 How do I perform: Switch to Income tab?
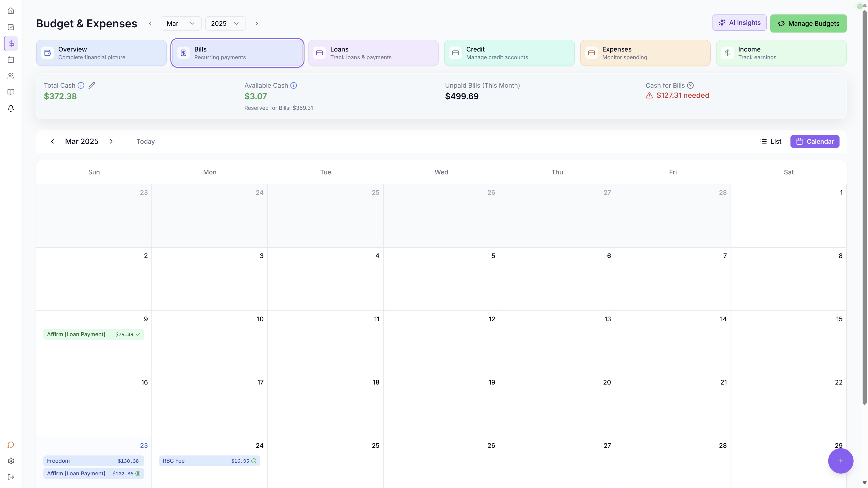781,53
